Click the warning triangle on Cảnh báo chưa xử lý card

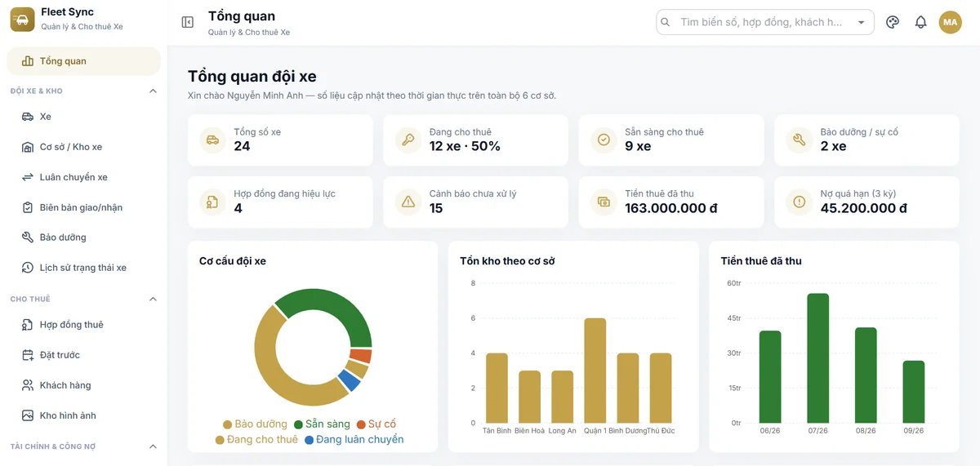coord(408,202)
